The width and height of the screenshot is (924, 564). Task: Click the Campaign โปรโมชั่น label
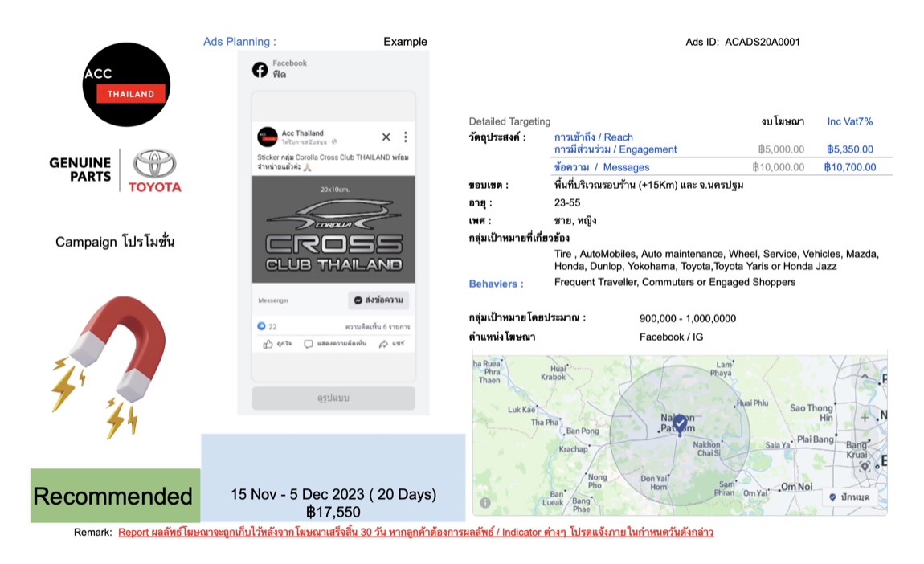pyautogui.click(x=115, y=242)
